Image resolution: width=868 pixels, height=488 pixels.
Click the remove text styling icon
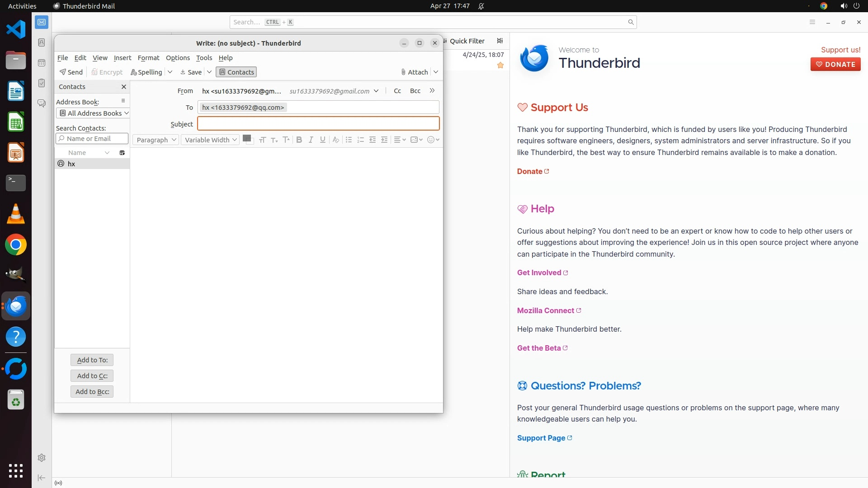pos(335,140)
